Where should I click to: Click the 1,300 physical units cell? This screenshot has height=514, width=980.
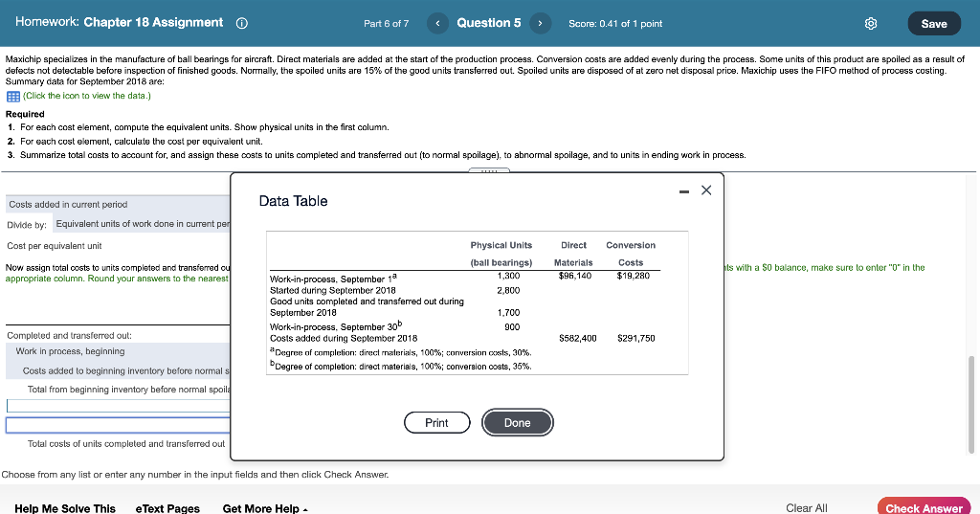[x=508, y=276]
